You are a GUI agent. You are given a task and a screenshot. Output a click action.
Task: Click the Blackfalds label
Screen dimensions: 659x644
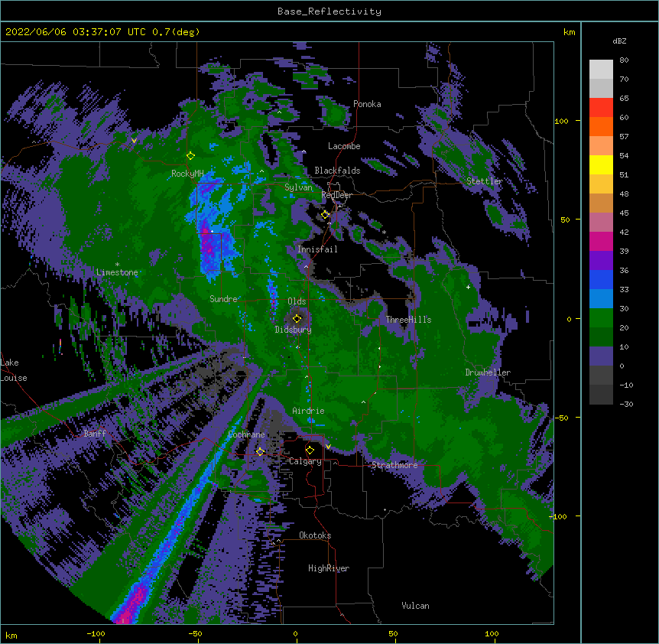[x=337, y=171]
